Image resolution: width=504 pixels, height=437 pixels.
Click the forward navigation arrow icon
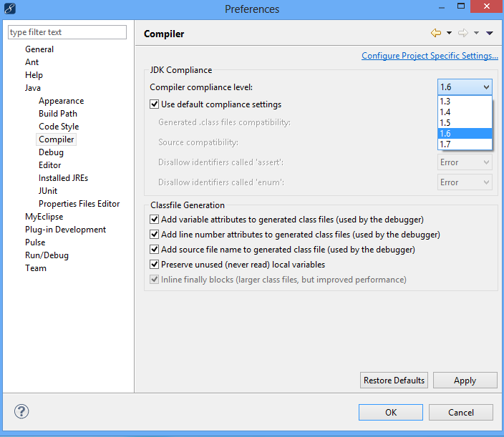463,33
